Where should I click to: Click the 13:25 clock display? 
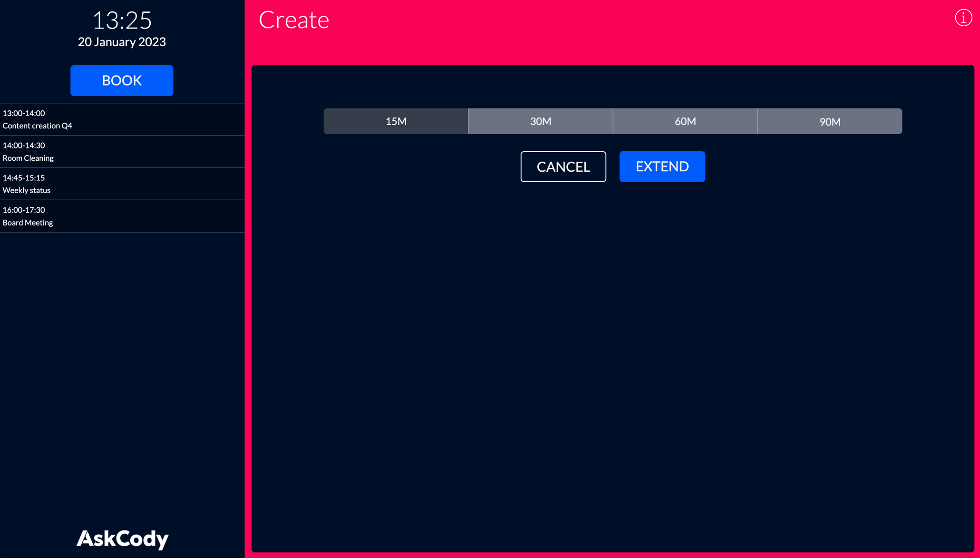[122, 20]
